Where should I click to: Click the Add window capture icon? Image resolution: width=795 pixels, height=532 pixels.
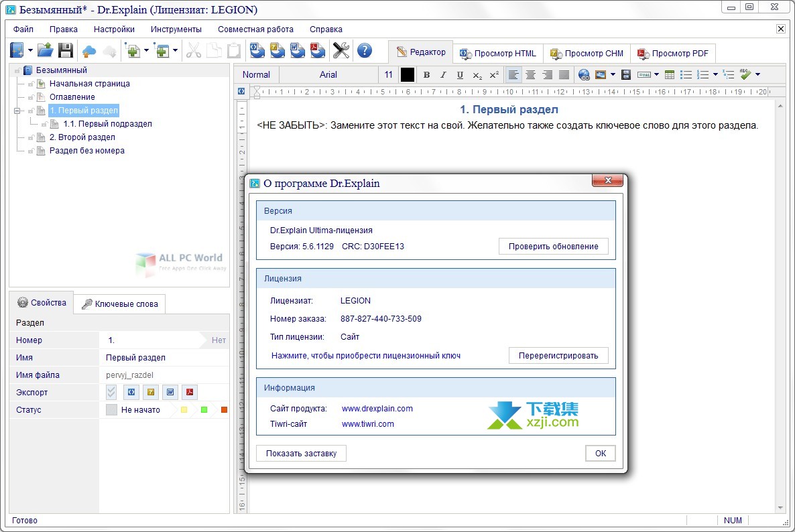click(x=162, y=51)
